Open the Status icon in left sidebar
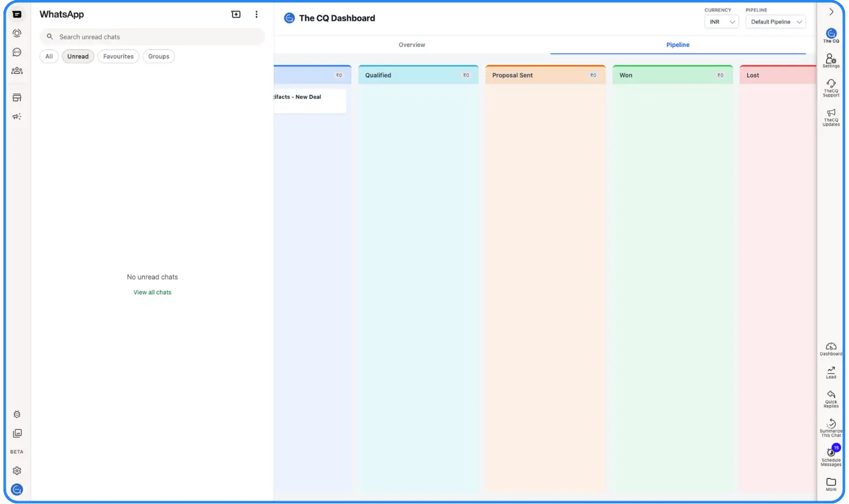 [17, 33]
